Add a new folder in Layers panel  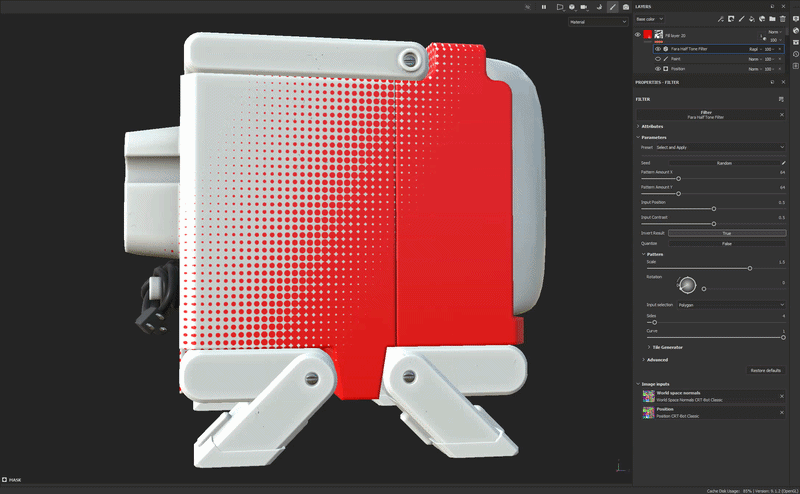[x=772, y=19]
